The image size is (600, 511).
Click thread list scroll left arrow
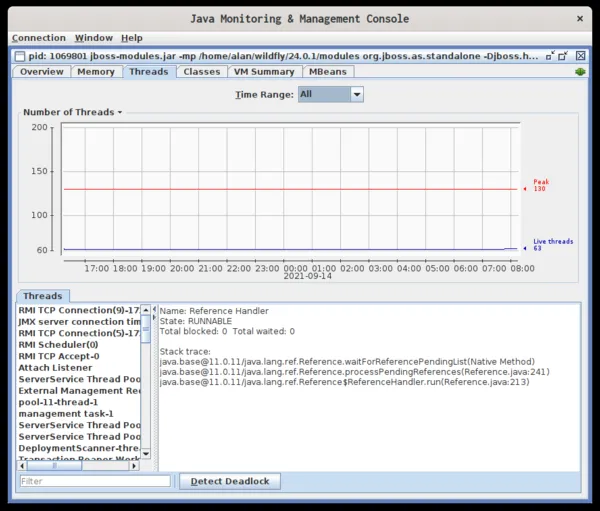pos(22,466)
